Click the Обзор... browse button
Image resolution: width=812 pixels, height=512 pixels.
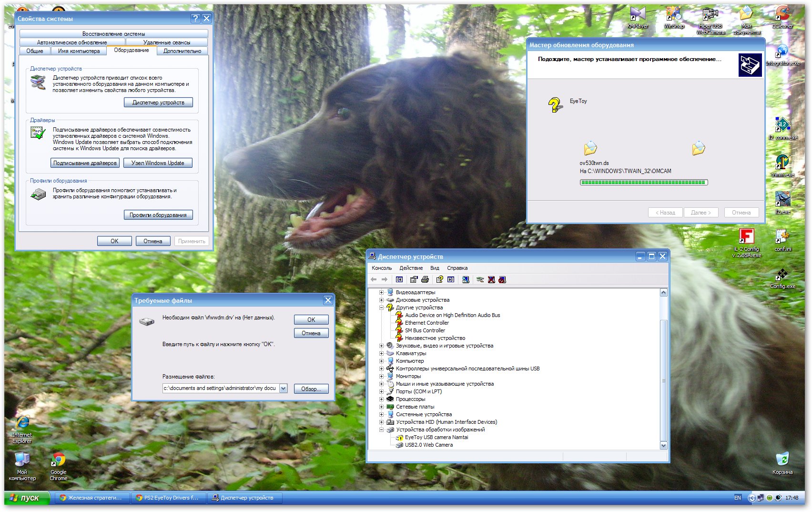311,389
